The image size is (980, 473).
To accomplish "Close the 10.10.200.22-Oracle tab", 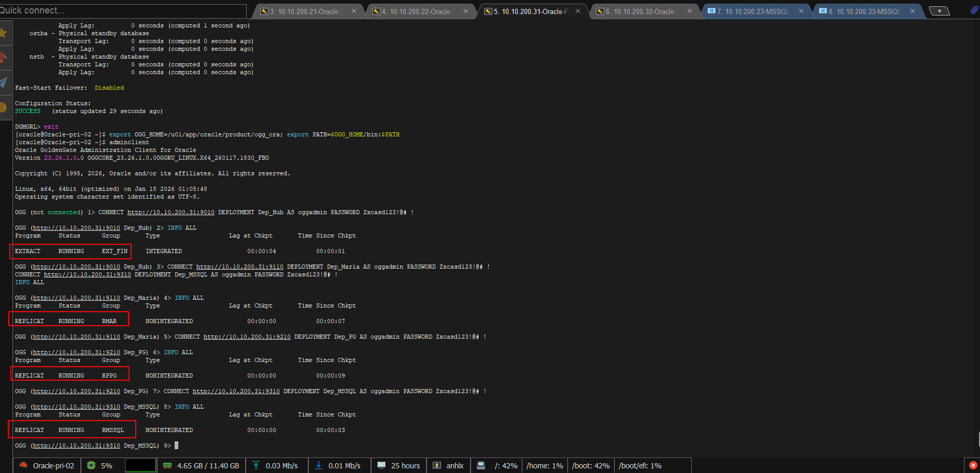I will tap(466, 11).
